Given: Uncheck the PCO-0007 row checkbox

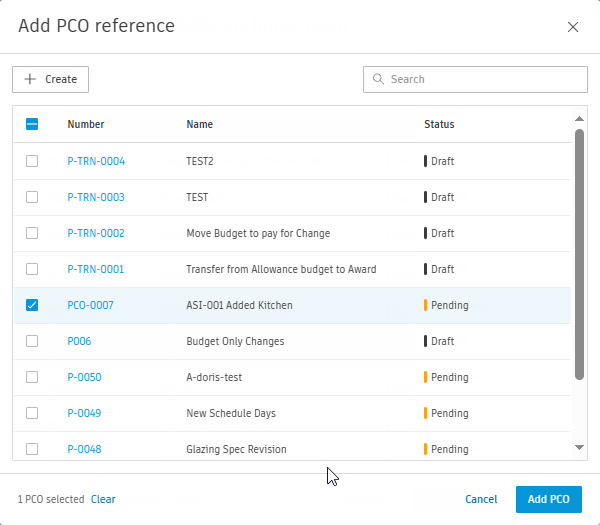Looking at the screenshot, I should tap(32, 305).
